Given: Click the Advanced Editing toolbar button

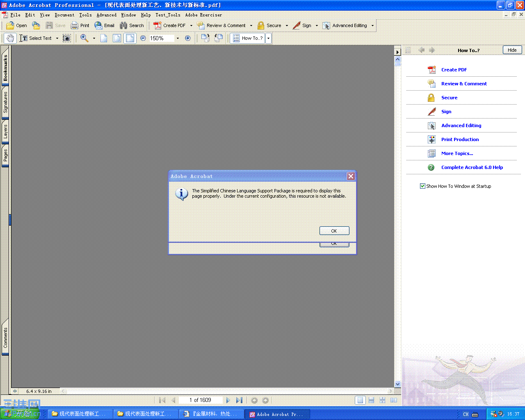Looking at the screenshot, I should point(345,25).
